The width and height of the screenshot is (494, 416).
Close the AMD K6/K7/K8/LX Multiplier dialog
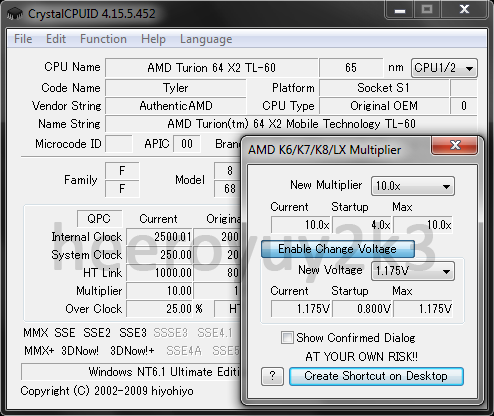click(x=455, y=145)
